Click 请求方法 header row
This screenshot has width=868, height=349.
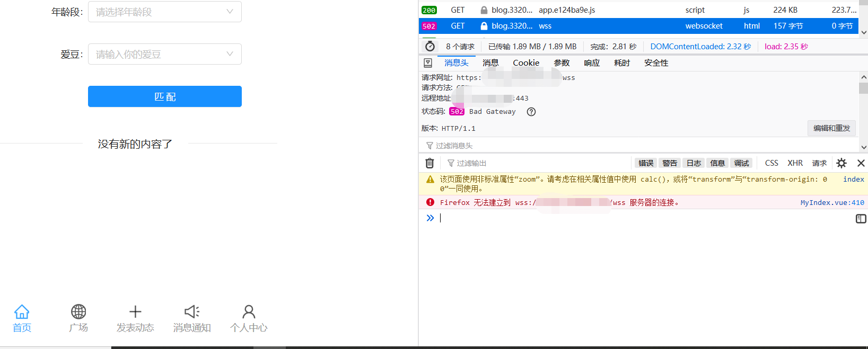[x=639, y=88]
